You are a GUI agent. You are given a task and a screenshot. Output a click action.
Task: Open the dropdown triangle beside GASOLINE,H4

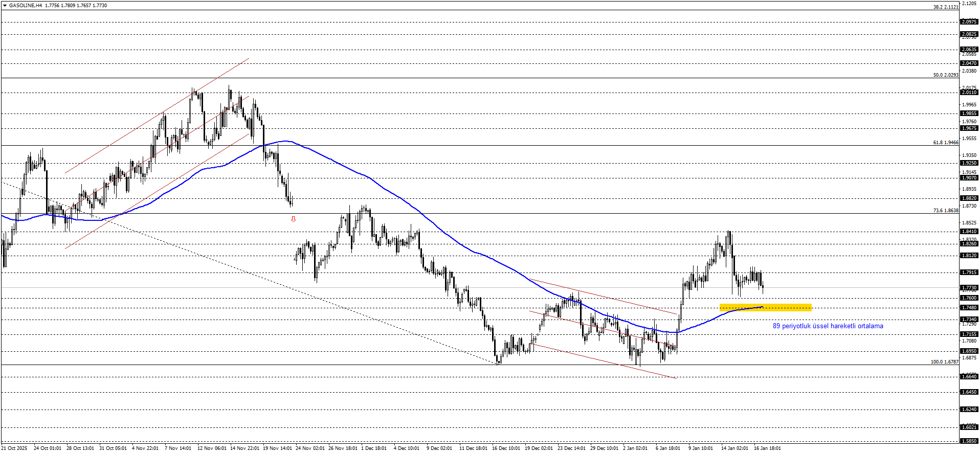point(5,5)
